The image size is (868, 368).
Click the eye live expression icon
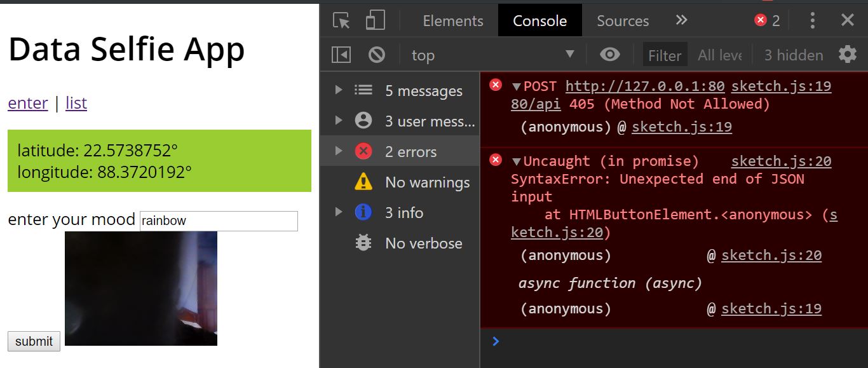point(610,55)
